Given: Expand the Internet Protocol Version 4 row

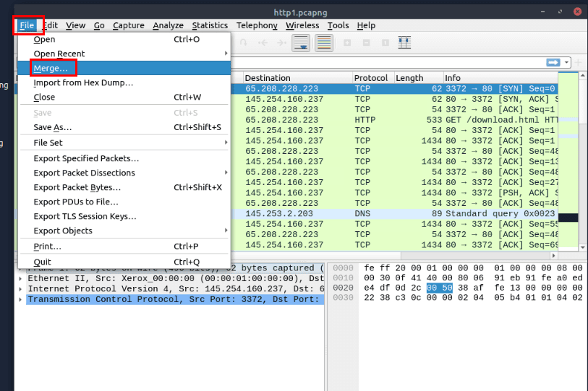Looking at the screenshot, I should pyautogui.click(x=21, y=289).
